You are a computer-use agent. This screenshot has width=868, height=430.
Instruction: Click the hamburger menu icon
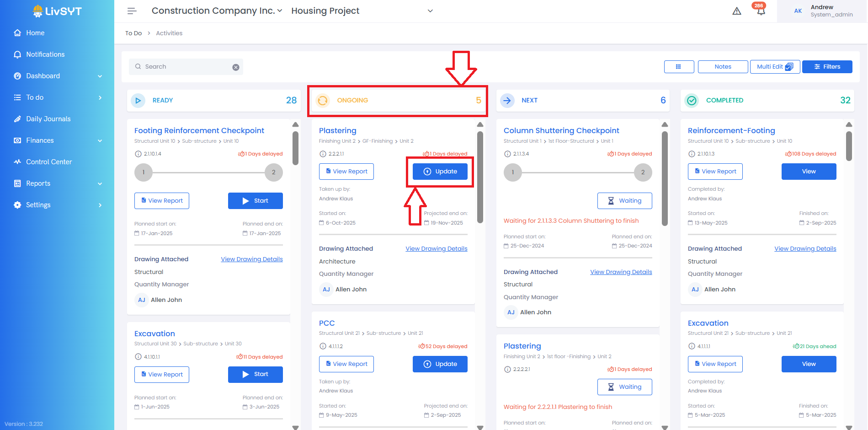point(132,11)
